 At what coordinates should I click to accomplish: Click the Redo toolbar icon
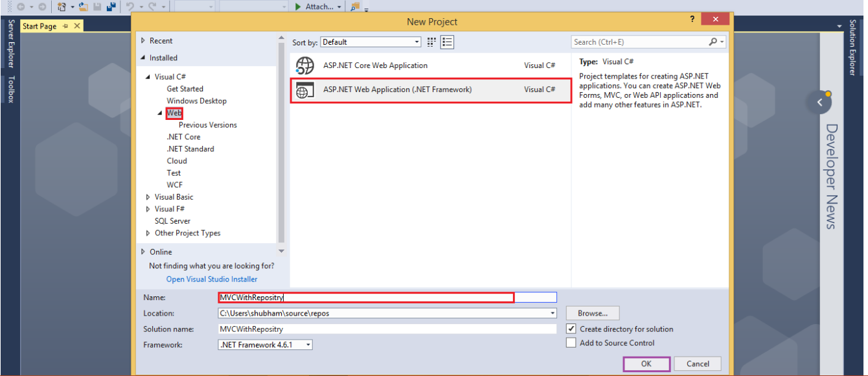pos(153,6)
